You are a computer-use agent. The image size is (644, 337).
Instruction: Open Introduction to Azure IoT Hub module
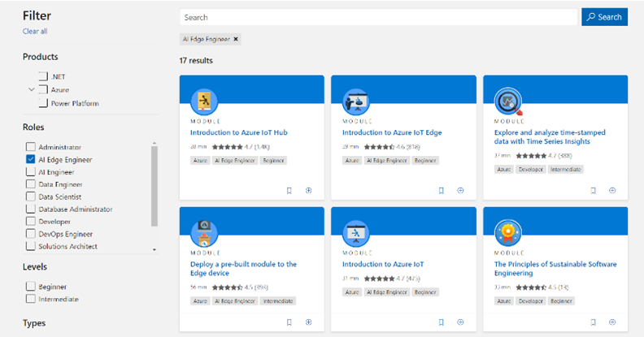click(x=238, y=132)
